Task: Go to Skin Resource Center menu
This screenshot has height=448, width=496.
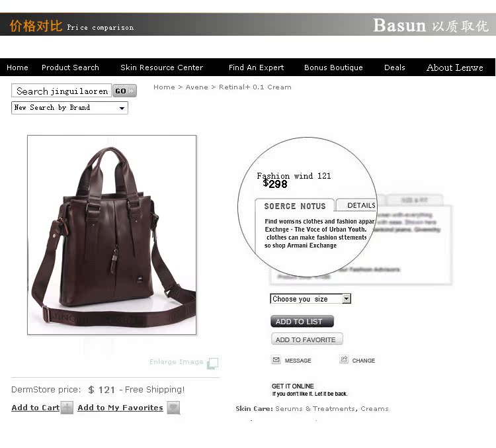Action: (x=161, y=67)
